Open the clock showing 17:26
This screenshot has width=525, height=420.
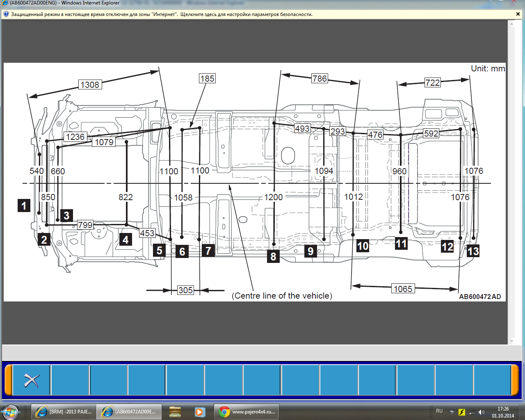pos(503,412)
